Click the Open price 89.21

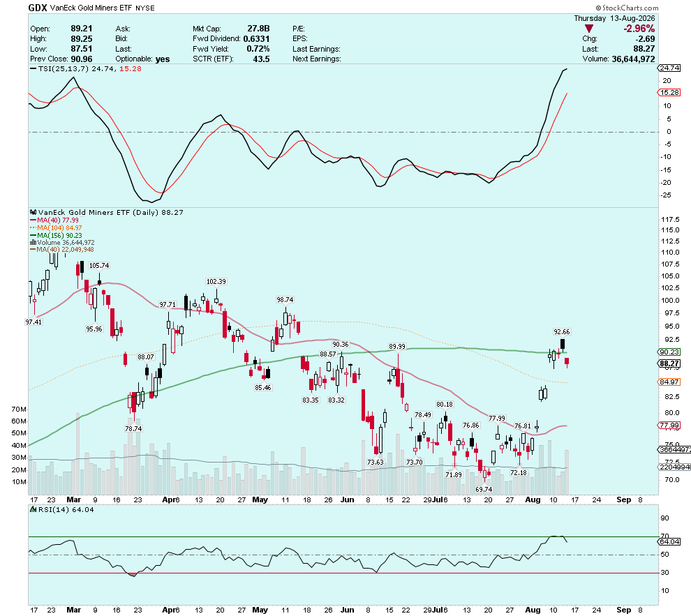click(82, 29)
